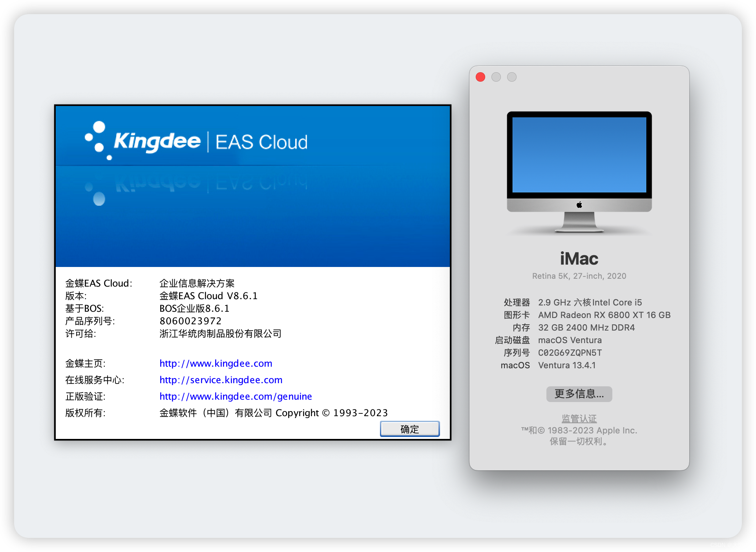
Task: Close the iMac info window
Action: tap(480, 77)
